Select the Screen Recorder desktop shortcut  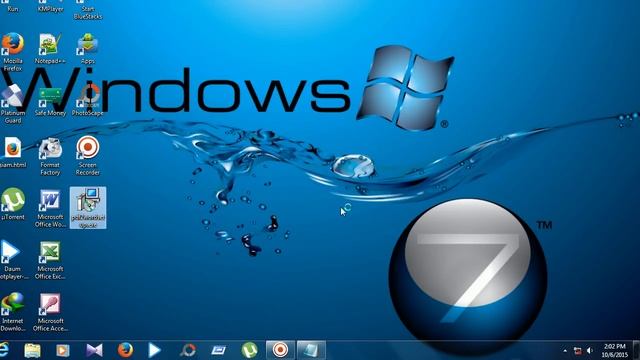pos(88,156)
